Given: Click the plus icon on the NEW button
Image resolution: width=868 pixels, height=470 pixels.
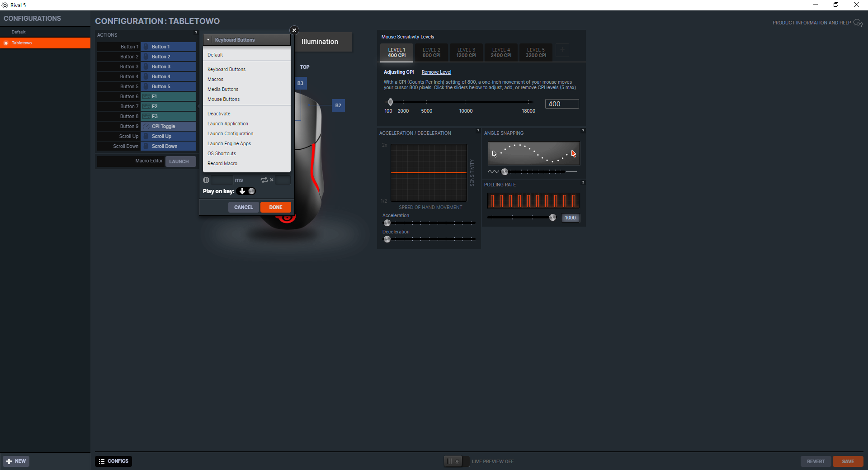Looking at the screenshot, I should (9, 461).
